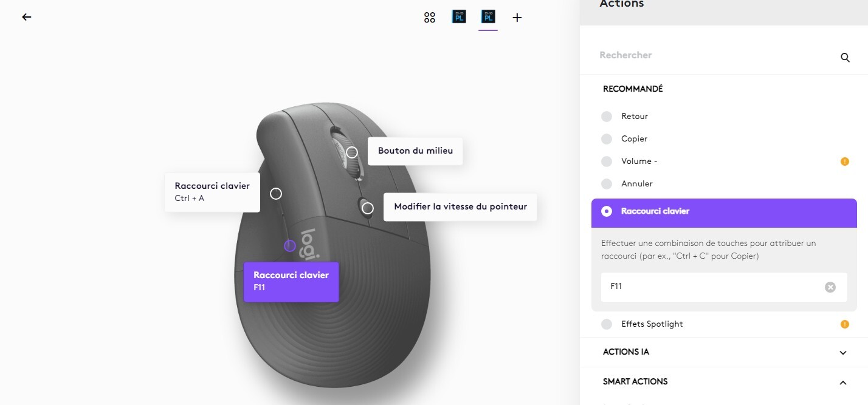Click the search magnifier icon
This screenshot has width=868, height=405.
845,58
